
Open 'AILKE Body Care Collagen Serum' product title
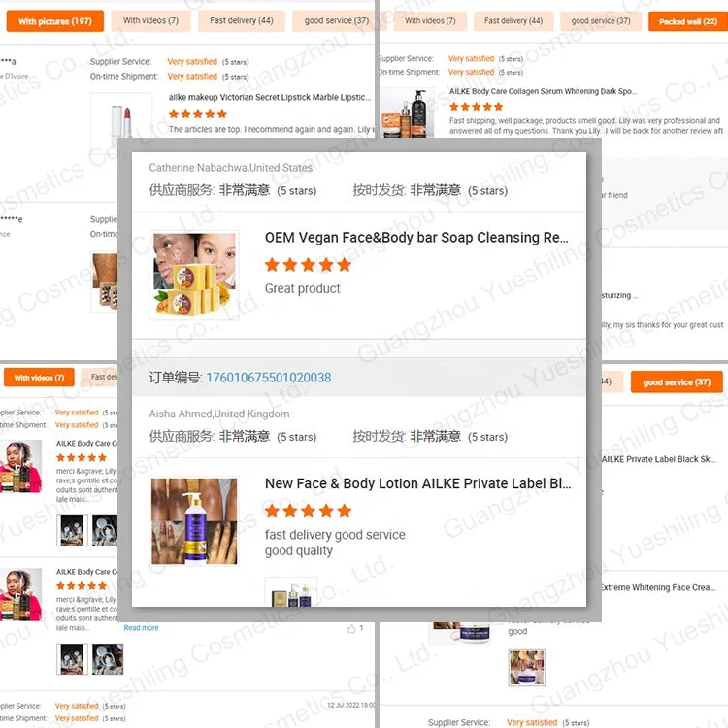pos(543,91)
